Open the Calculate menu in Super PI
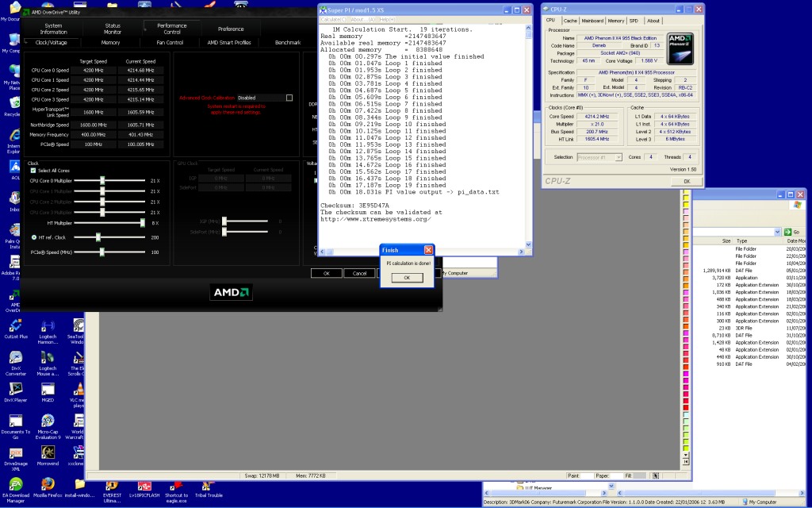The image size is (812, 508). 333,19
